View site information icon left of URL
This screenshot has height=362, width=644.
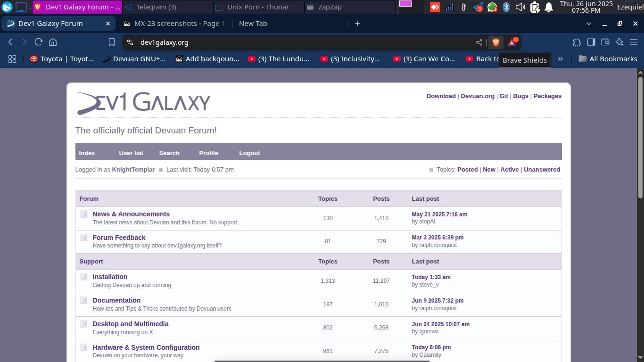pos(130,42)
